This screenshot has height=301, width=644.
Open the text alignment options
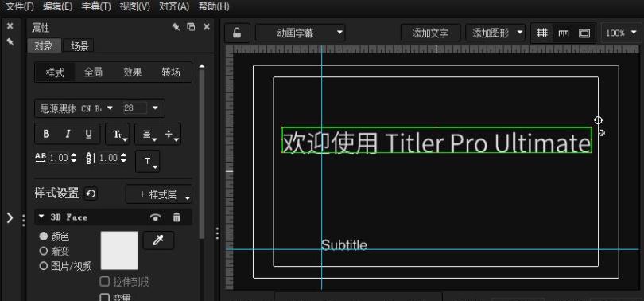pyautogui.click(x=147, y=134)
